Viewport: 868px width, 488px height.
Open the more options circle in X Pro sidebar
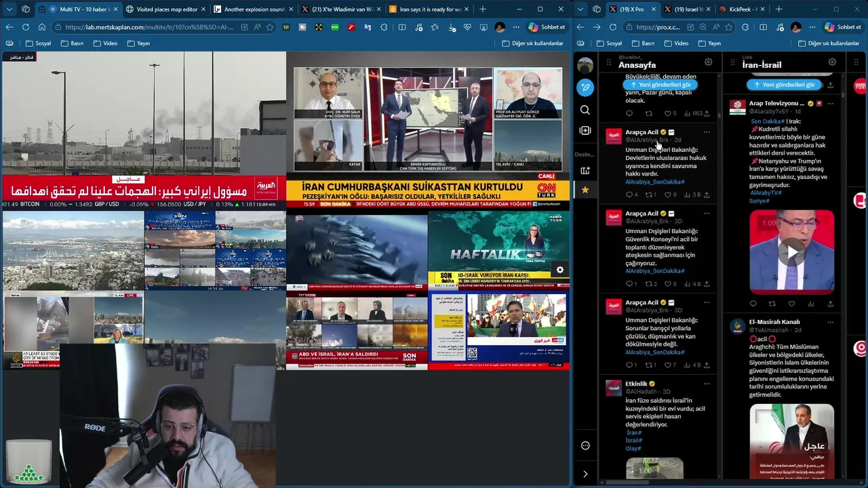[x=585, y=445]
